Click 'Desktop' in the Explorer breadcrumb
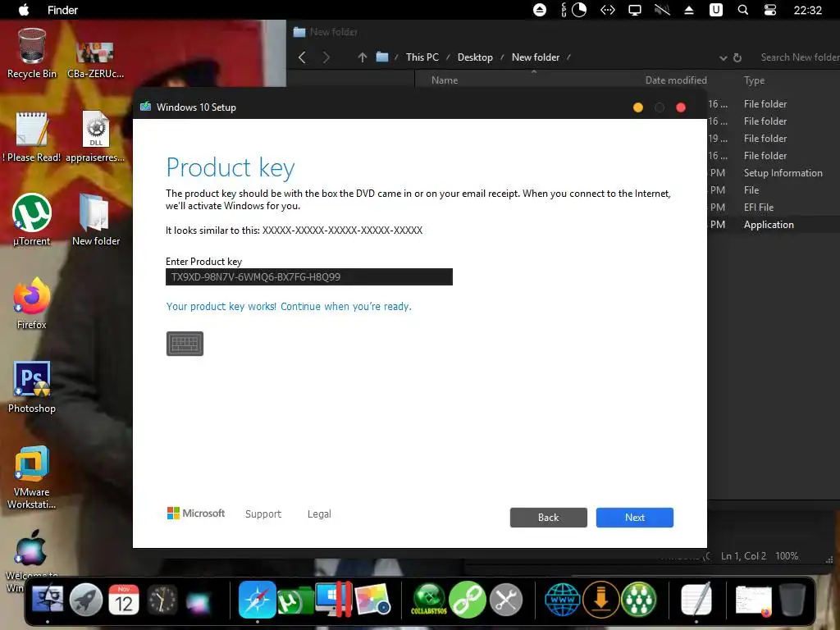The height and width of the screenshot is (630, 840). click(475, 57)
